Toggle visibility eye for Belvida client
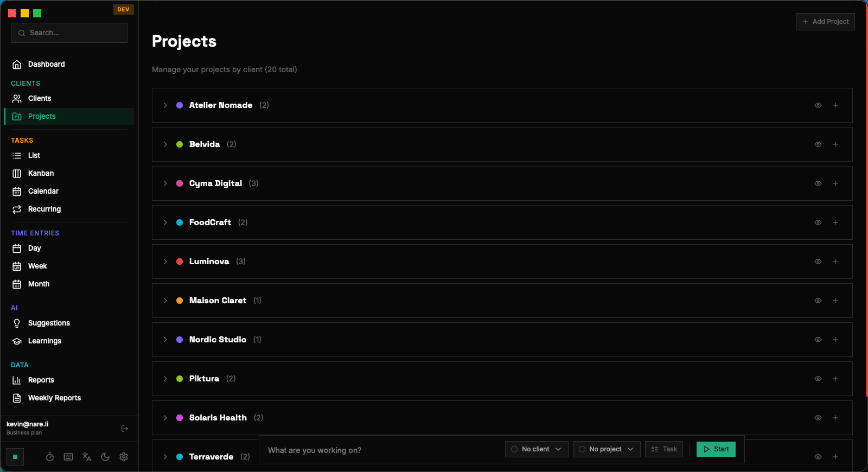868x472 pixels. pyautogui.click(x=818, y=144)
